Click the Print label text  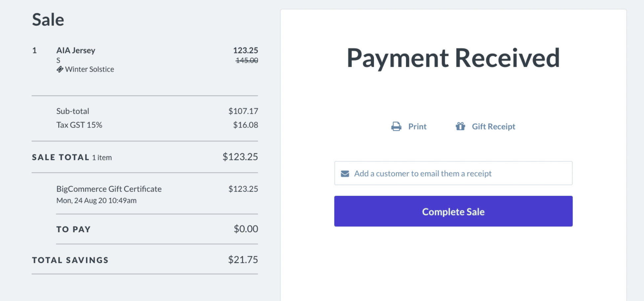coord(417,127)
